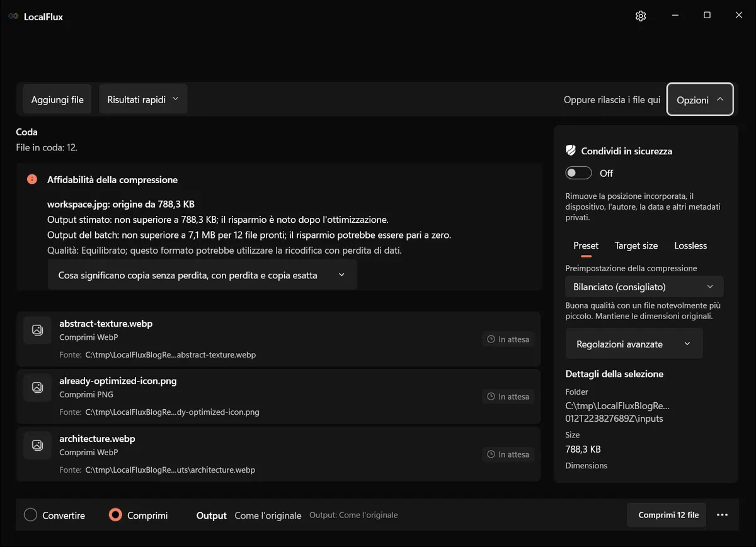Close the LocalFlux window

pos(739,16)
